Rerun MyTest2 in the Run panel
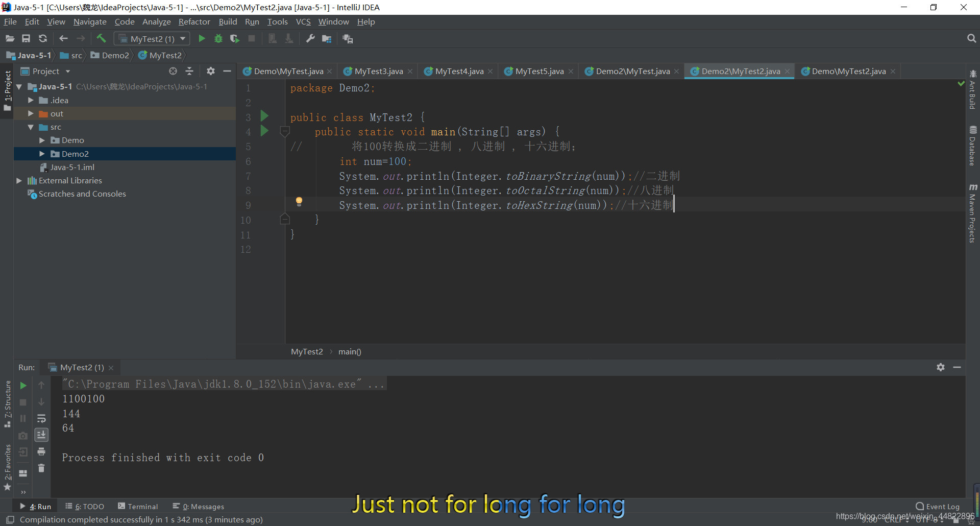980x526 pixels. tap(23, 386)
